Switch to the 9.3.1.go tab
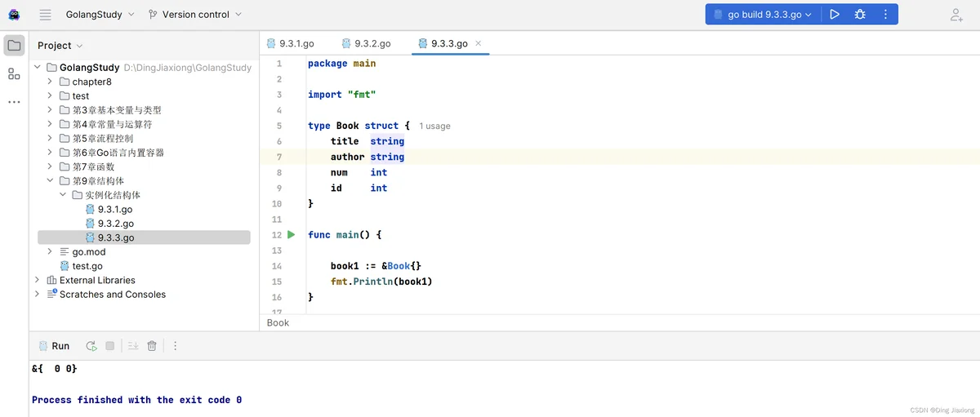980x417 pixels. coord(290,43)
